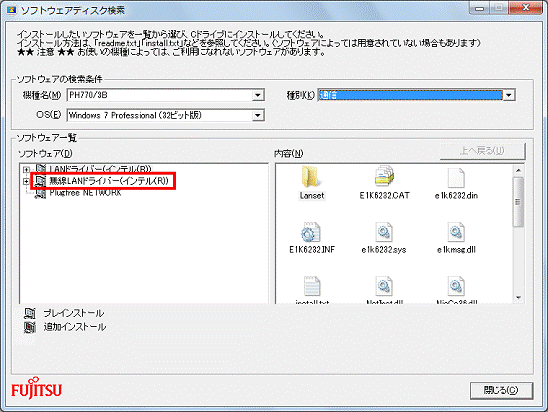Viewport: 548px width, 412px height.
Task: Click the contents list scroll-down arrow
Action: [x=519, y=298]
